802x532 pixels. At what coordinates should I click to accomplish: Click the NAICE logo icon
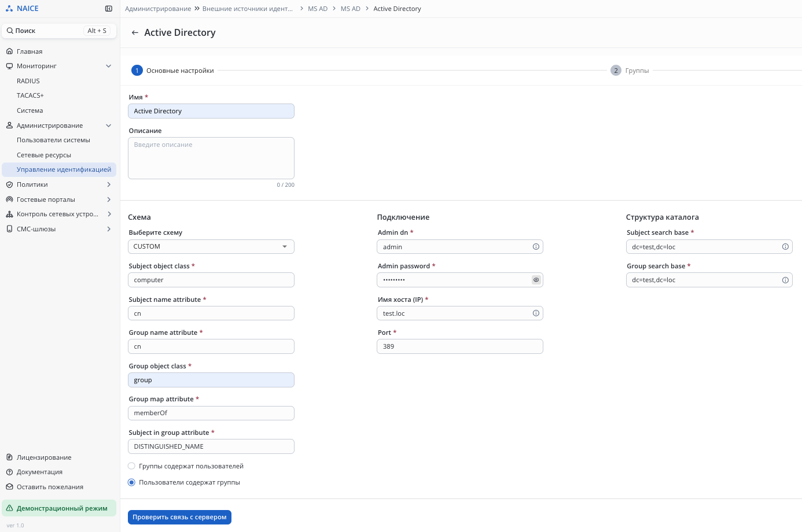9,9
